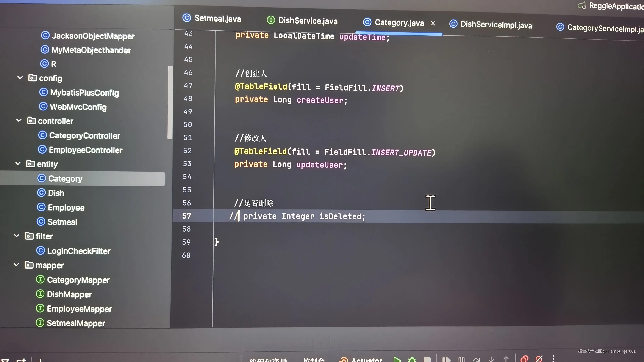Click the green bug debug icon
644x362 pixels.
point(412,360)
